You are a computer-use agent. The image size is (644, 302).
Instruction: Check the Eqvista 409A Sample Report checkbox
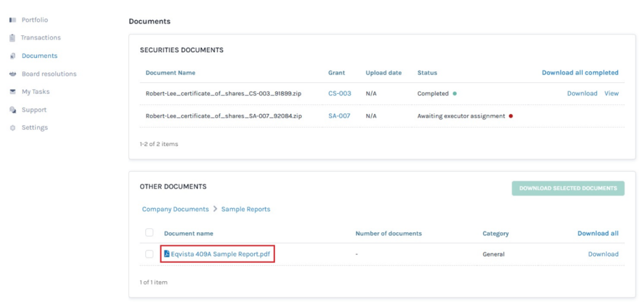tap(149, 254)
